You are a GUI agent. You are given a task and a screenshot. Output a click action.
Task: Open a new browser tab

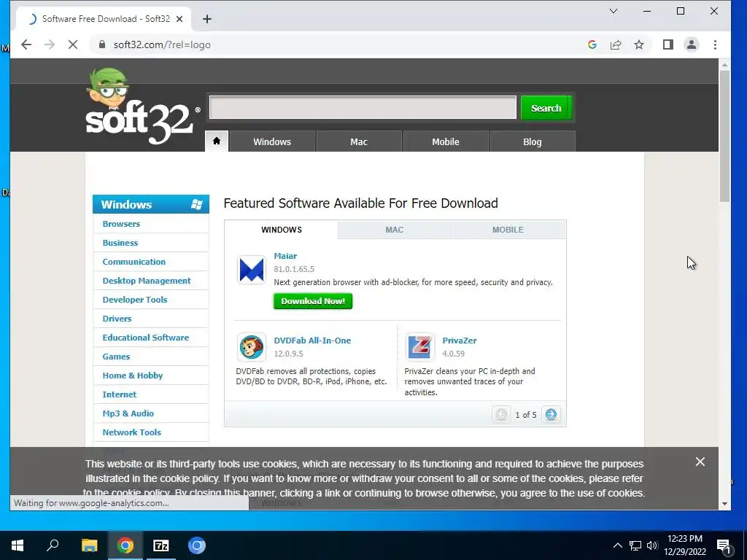point(206,19)
